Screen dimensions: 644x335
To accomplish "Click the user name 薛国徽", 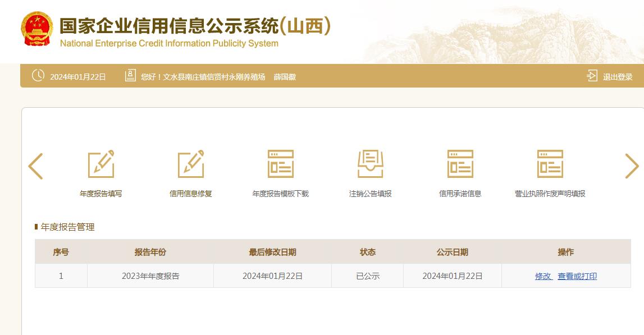I will pyautogui.click(x=285, y=77).
